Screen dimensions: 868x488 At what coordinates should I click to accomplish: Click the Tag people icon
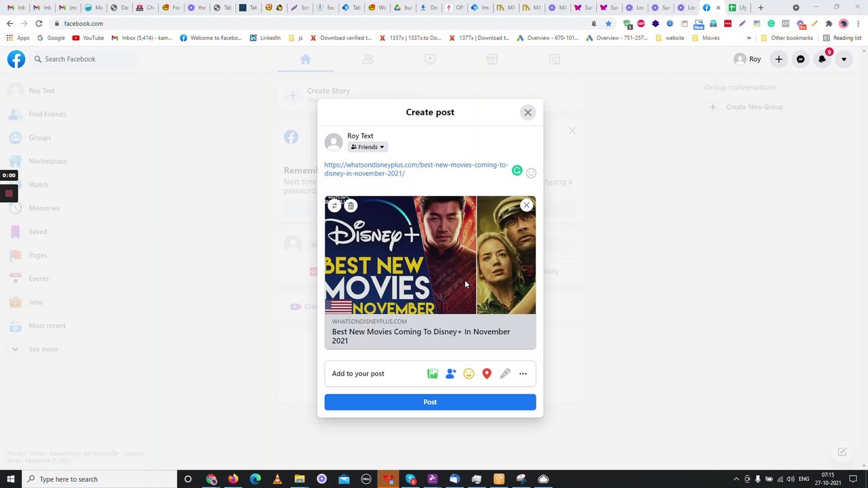tap(451, 373)
